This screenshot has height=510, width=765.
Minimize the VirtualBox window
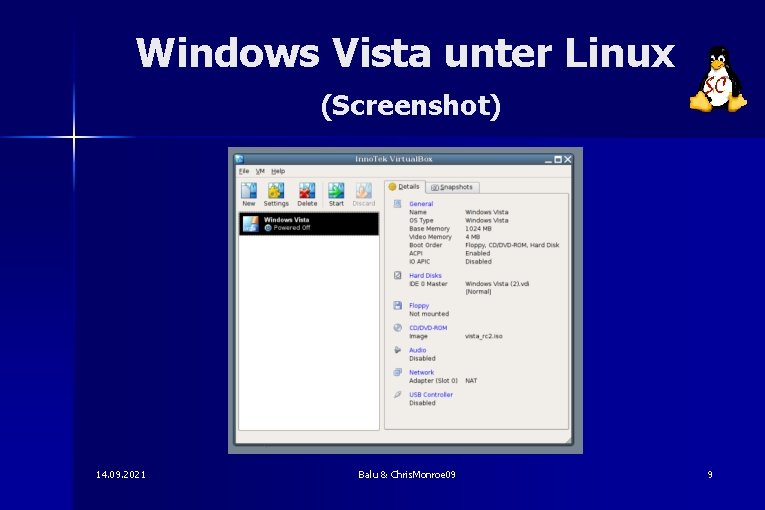pyautogui.click(x=549, y=160)
